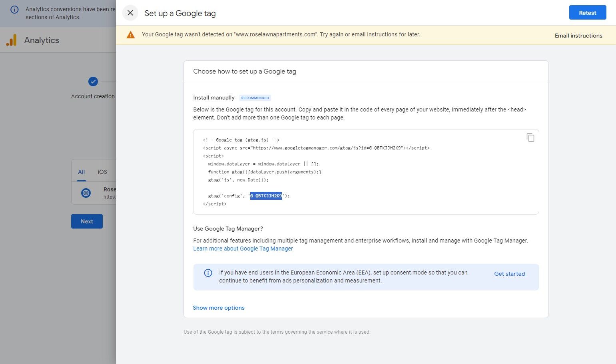Switch to the All platforms tab
The width and height of the screenshot is (616, 364).
82,172
